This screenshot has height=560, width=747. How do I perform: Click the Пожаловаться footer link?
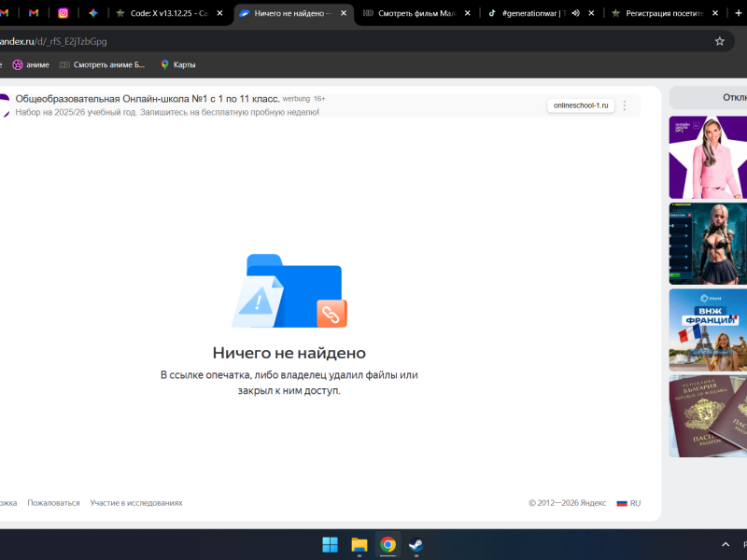click(53, 503)
